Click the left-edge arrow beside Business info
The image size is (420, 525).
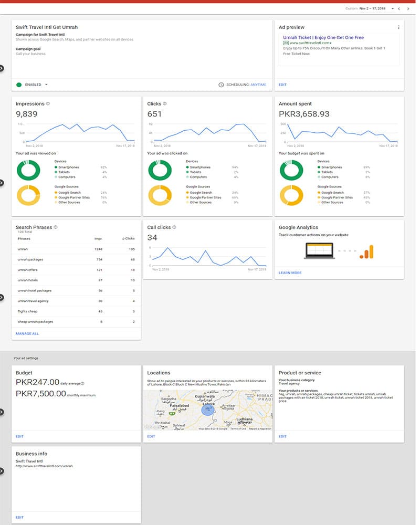point(2,471)
